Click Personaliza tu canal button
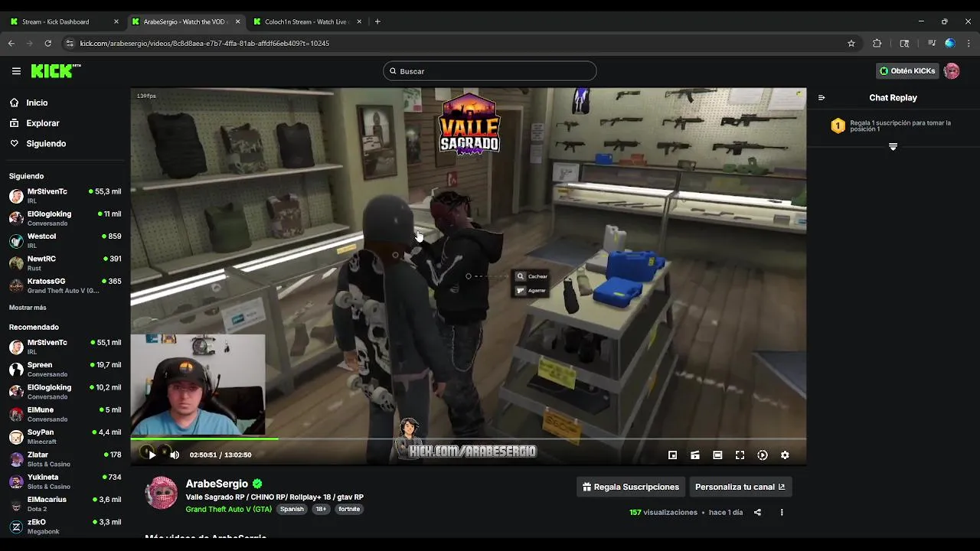Viewport: 980px width, 551px height. point(740,487)
